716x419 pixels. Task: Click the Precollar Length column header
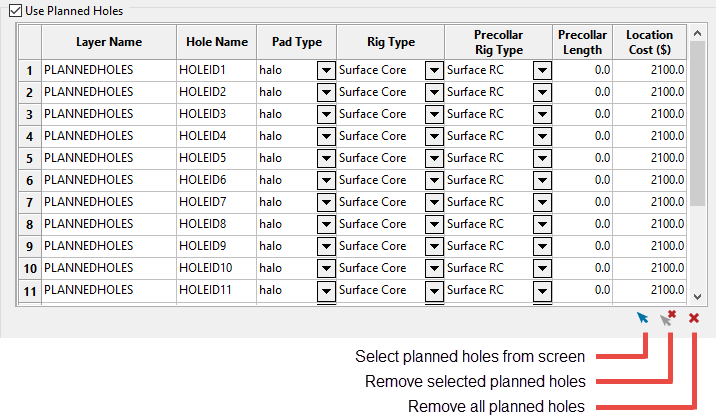point(582,42)
